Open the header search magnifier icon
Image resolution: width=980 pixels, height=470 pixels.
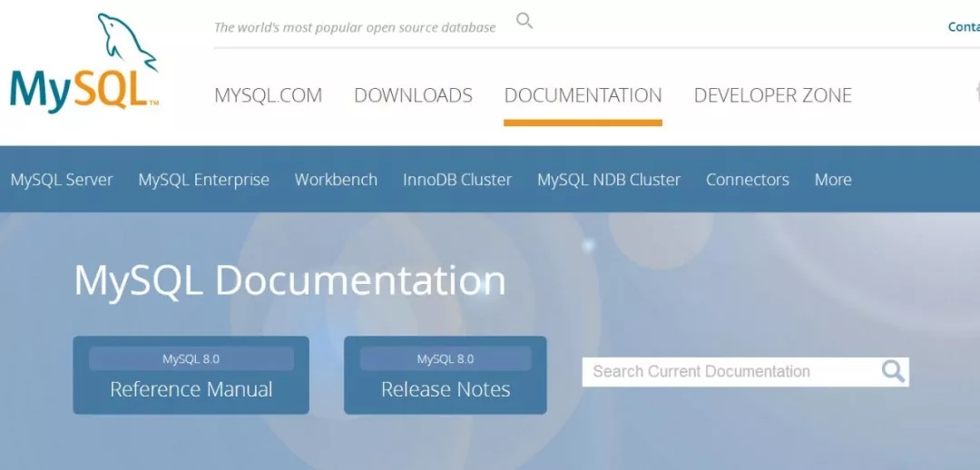(524, 21)
